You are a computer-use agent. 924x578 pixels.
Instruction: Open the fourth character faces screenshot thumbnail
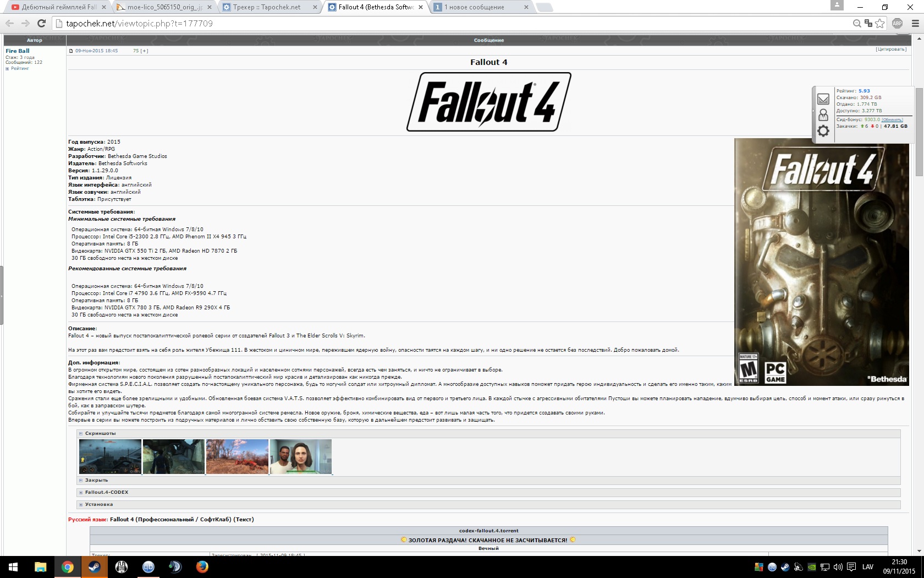[x=301, y=456]
